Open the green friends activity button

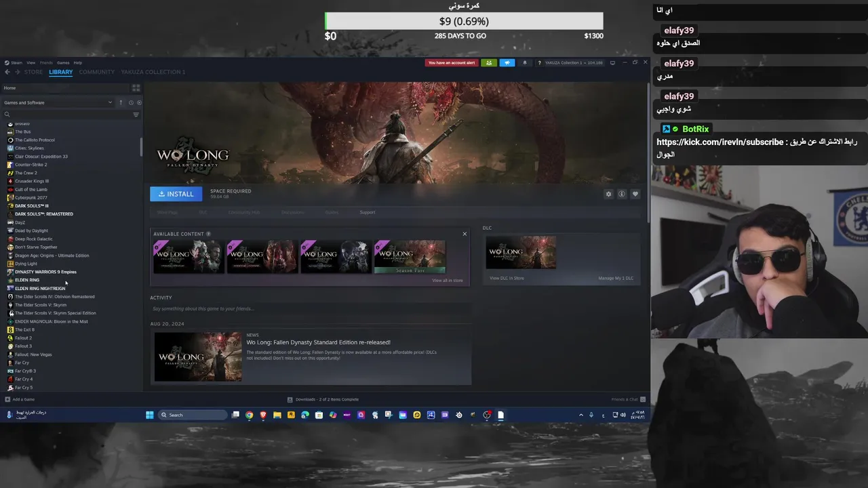click(489, 63)
